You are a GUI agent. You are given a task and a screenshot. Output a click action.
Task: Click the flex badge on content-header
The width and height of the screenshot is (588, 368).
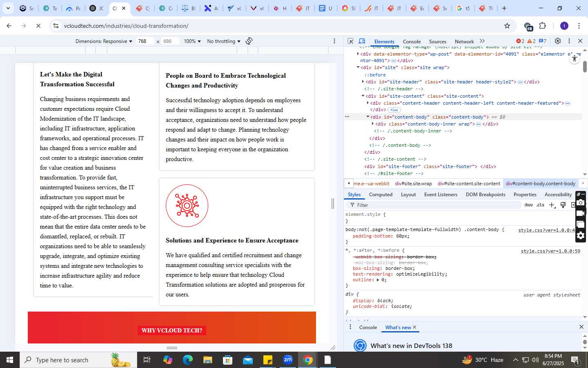[x=394, y=110]
